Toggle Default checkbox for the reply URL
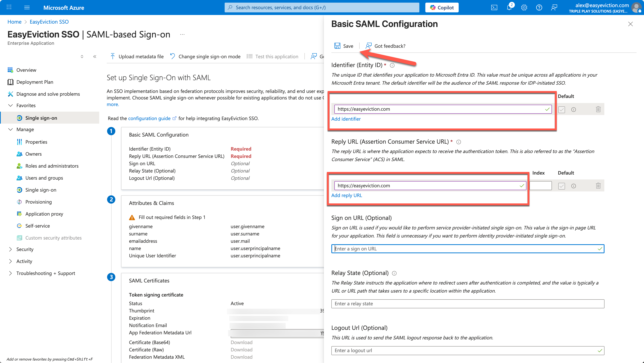644x363 pixels. (x=561, y=186)
